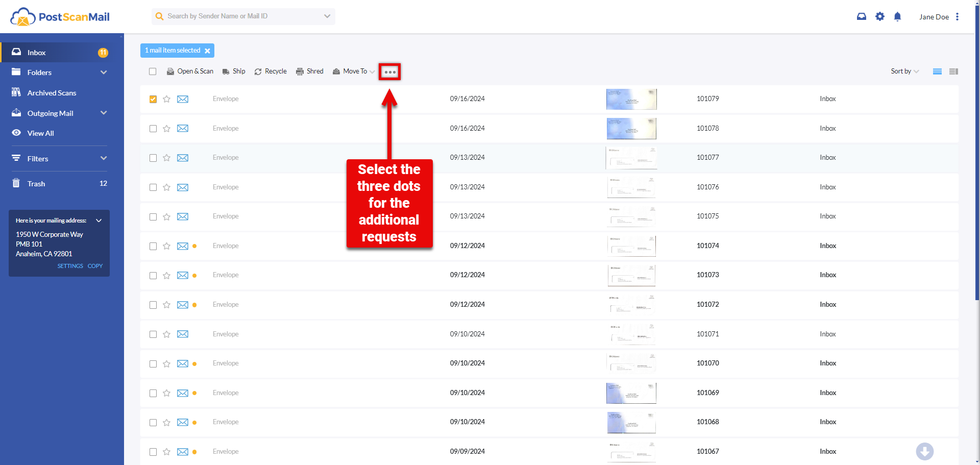Switch to detail view layout icon
This screenshot has height=465, width=980.
[953, 71]
